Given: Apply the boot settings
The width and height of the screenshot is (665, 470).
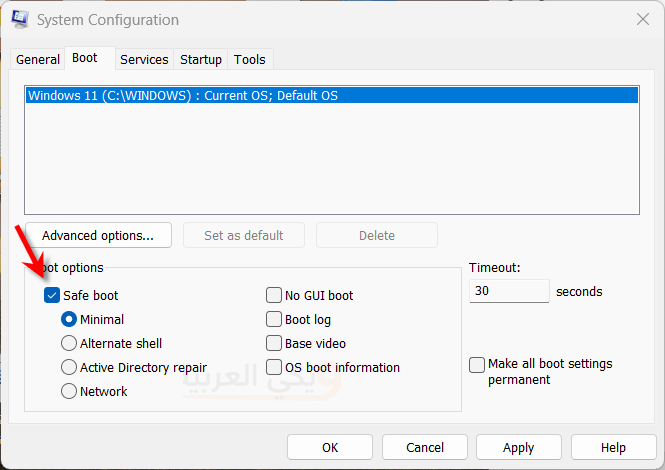Looking at the screenshot, I should click(x=519, y=447).
